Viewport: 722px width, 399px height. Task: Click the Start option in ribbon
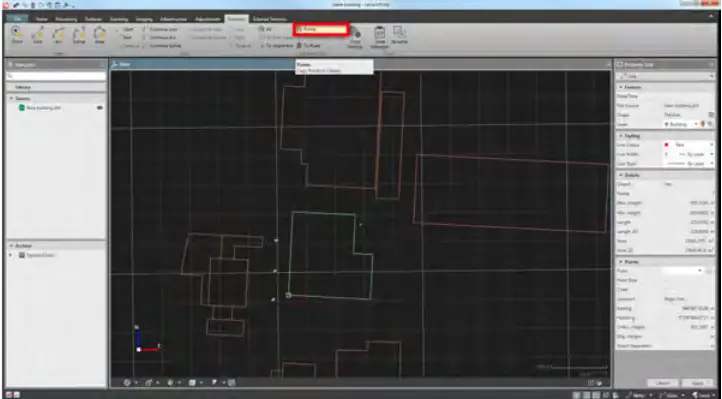coord(126,29)
